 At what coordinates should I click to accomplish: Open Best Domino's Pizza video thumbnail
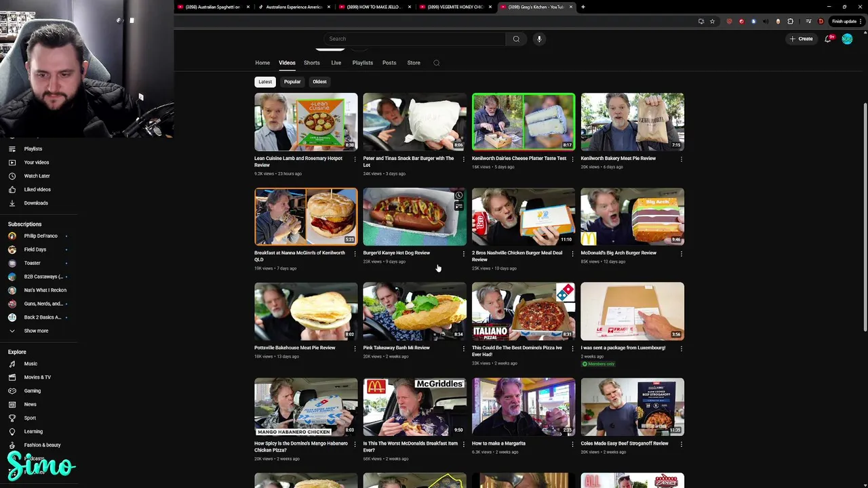(x=524, y=311)
